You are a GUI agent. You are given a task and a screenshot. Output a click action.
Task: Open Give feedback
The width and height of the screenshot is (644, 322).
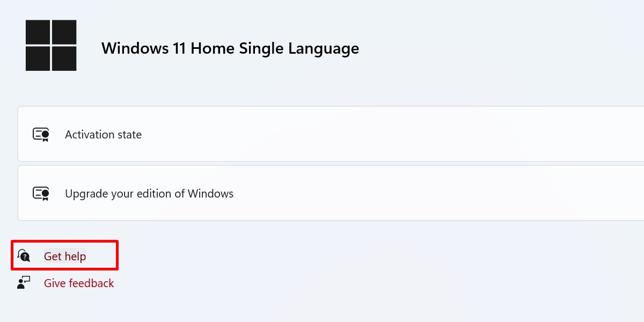pyautogui.click(x=79, y=283)
